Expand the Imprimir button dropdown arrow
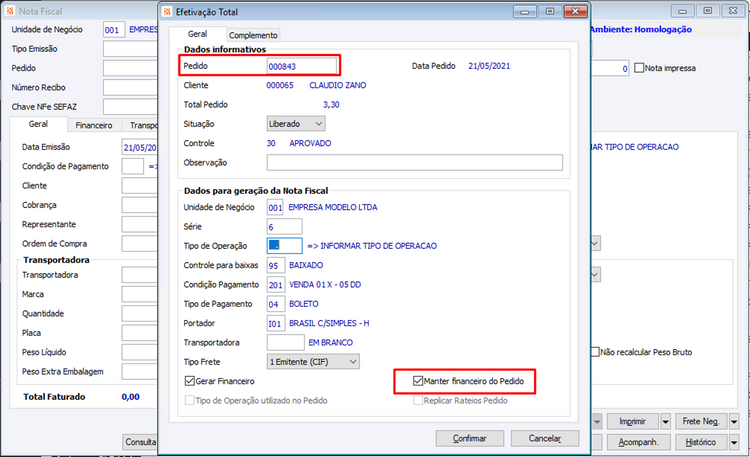 pos(665,422)
